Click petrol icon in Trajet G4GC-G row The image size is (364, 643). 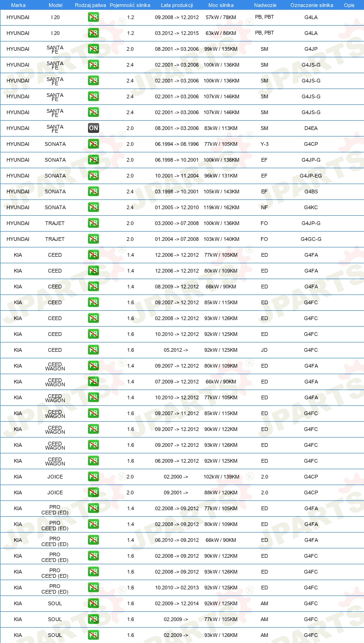click(x=94, y=239)
